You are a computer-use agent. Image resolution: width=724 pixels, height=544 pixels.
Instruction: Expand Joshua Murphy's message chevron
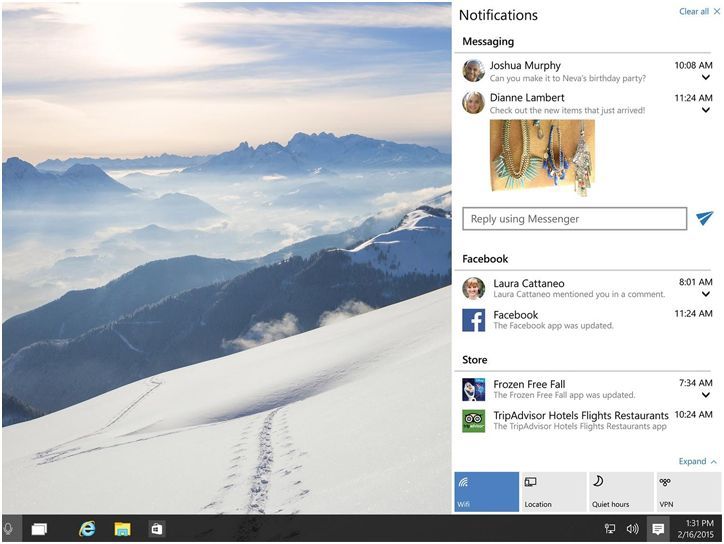tap(706, 78)
